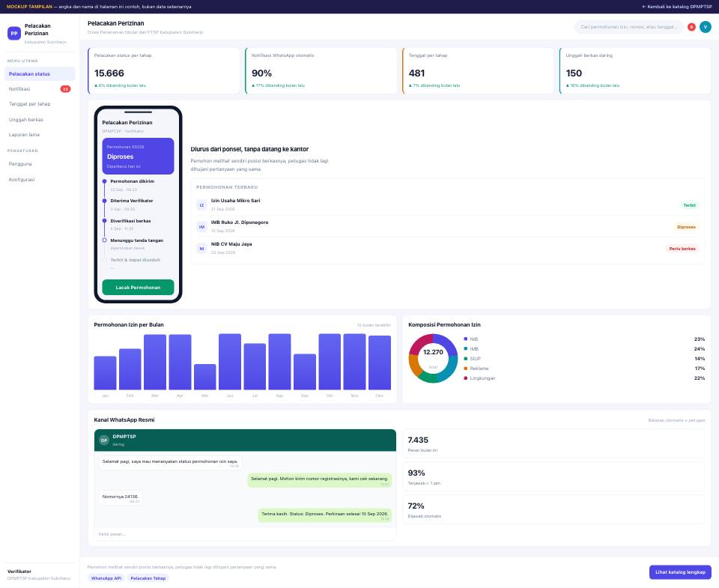This screenshot has height=588, width=719.
Task: Click the WhatsApp API tag
Action: pos(106,578)
